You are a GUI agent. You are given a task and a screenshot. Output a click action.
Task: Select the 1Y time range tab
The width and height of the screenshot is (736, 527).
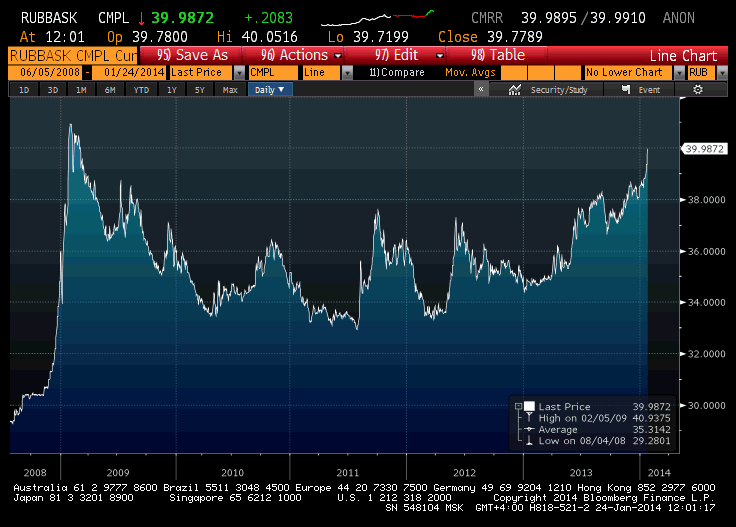tap(171, 89)
